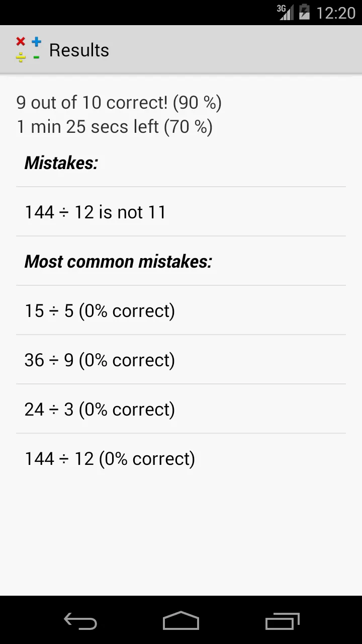Click the blue plus sign in app logo

36,42
